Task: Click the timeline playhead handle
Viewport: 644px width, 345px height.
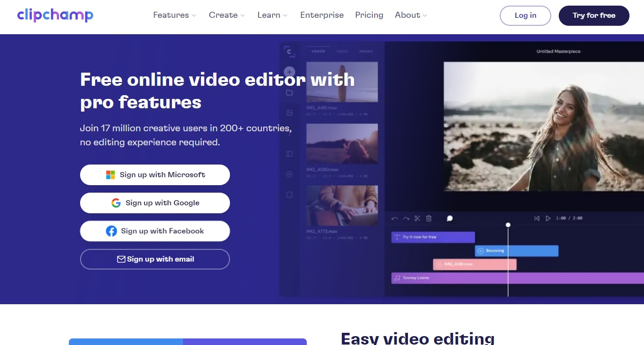Action: click(x=508, y=225)
